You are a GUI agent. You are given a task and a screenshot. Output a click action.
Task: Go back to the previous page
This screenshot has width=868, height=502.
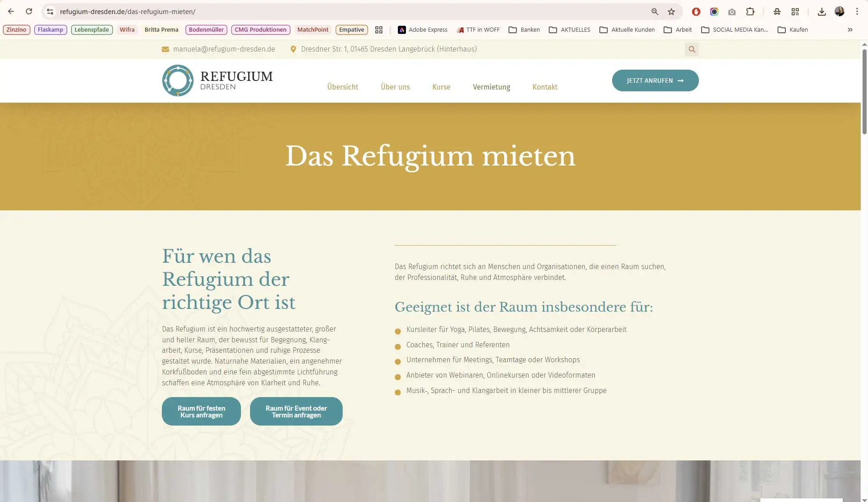pyautogui.click(x=11, y=12)
